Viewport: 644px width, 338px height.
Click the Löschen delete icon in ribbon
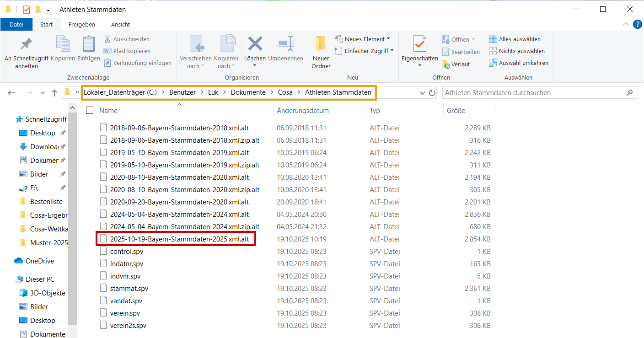[x=255, y=44]
